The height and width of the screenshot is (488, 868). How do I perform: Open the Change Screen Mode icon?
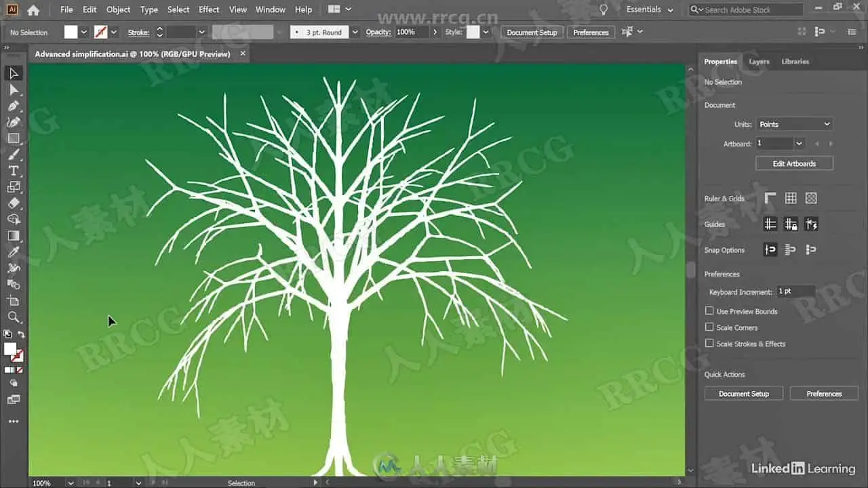tap(14, 400)
